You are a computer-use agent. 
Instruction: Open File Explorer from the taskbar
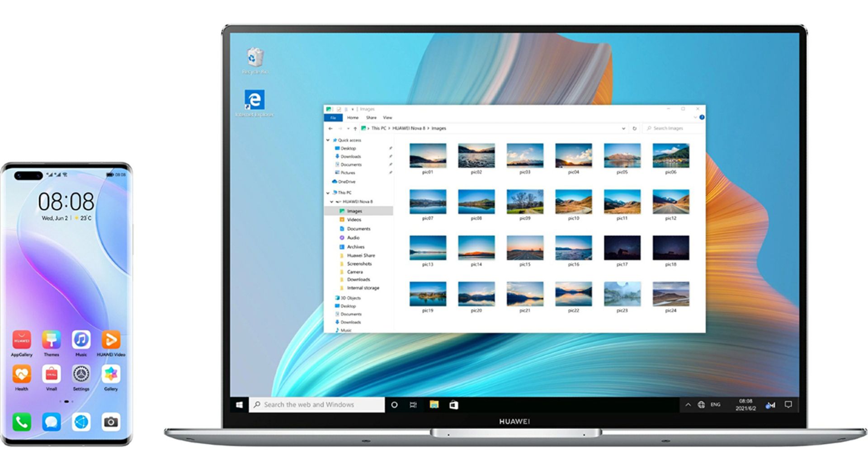pos(434,404)
